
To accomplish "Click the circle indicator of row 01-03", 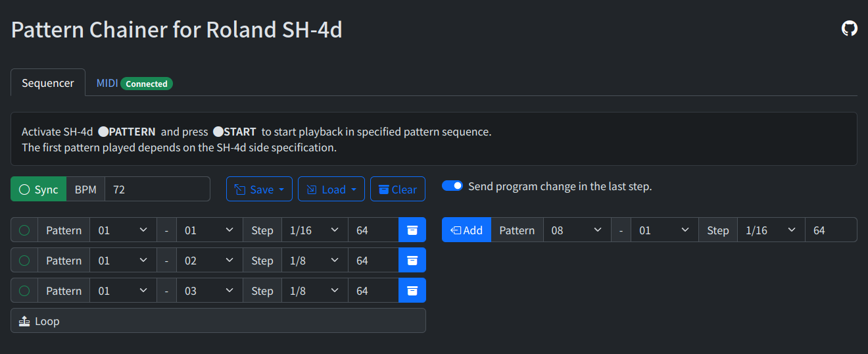I will click(x=24, y=291).
